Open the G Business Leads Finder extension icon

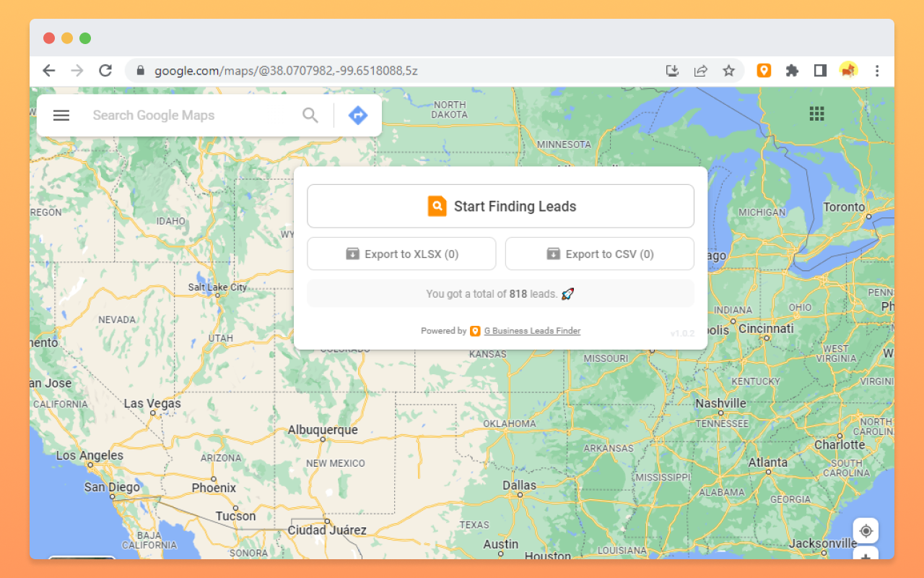[x=764, y=71]
